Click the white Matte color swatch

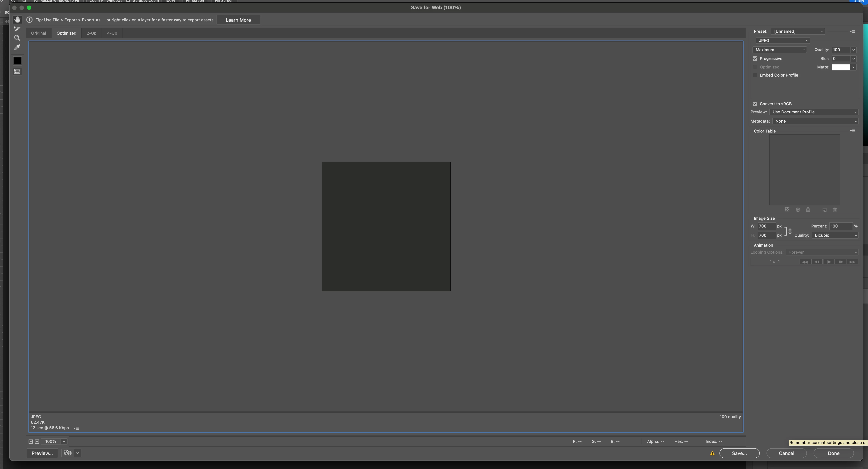[x=841, y=67]
